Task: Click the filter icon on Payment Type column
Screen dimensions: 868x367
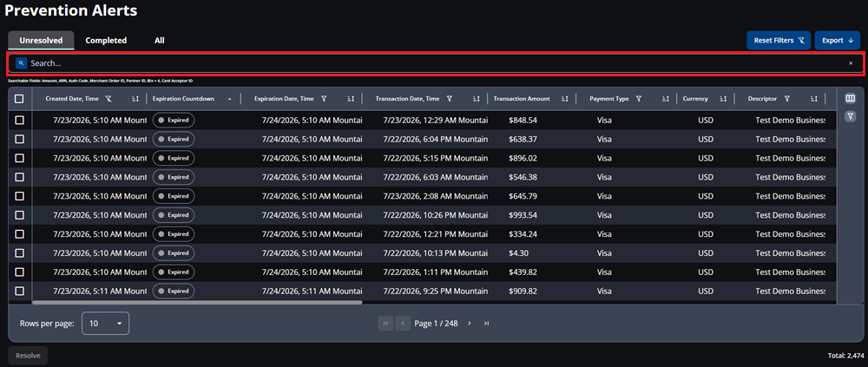Action: pyautogui.click(x=639, y=99)
